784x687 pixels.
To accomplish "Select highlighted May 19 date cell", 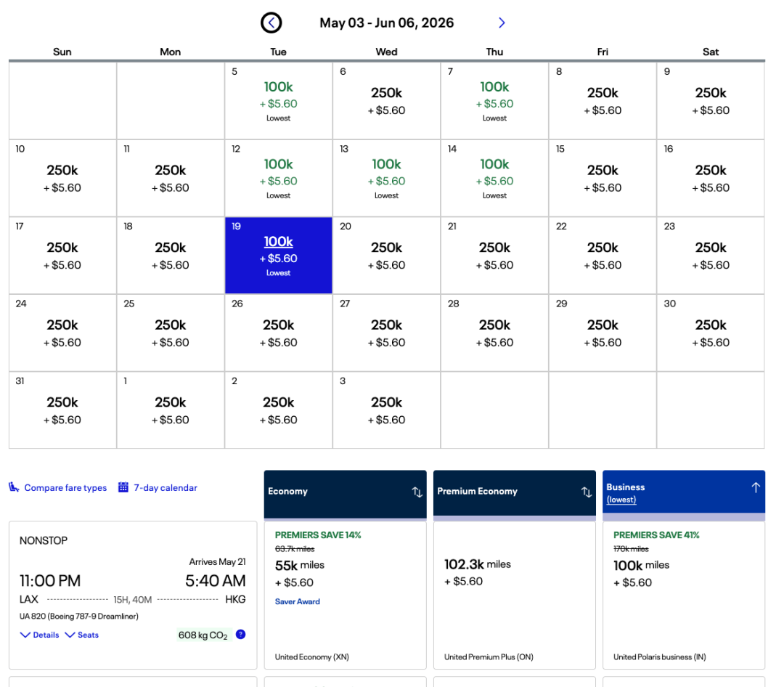I will tap(279, 256).
